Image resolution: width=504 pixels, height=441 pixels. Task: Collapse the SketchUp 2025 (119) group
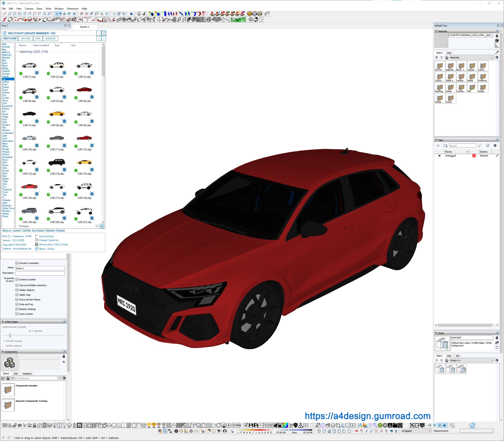[18, 52]
